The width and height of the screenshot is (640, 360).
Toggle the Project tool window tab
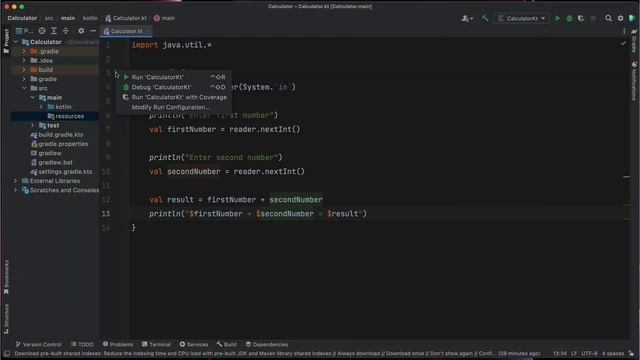6,40
